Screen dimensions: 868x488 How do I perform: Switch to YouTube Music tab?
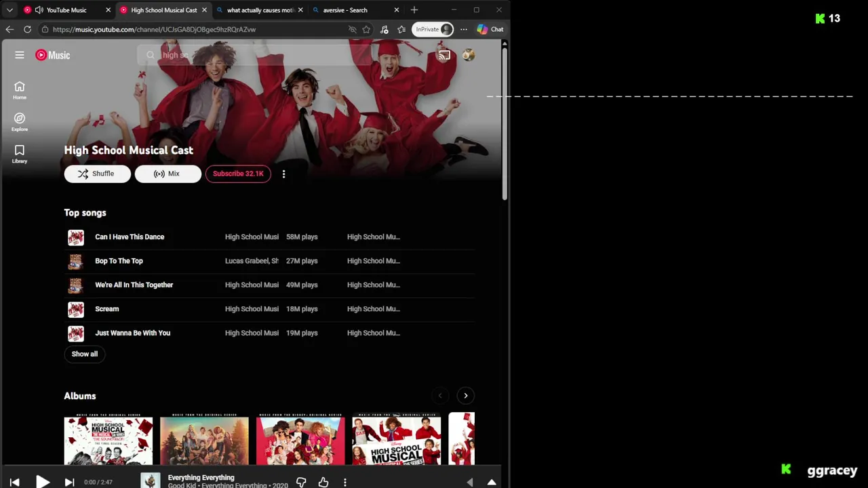(x=66, y=10)
